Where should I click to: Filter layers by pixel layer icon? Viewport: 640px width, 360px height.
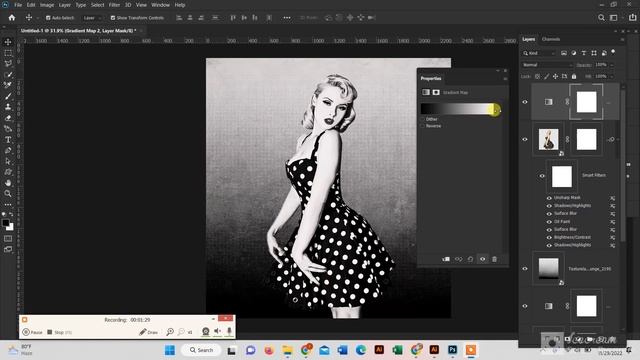[x=564, y=53]
